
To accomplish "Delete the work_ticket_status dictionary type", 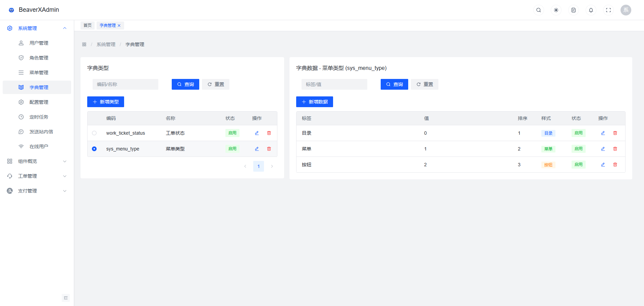I will point(269,133).
